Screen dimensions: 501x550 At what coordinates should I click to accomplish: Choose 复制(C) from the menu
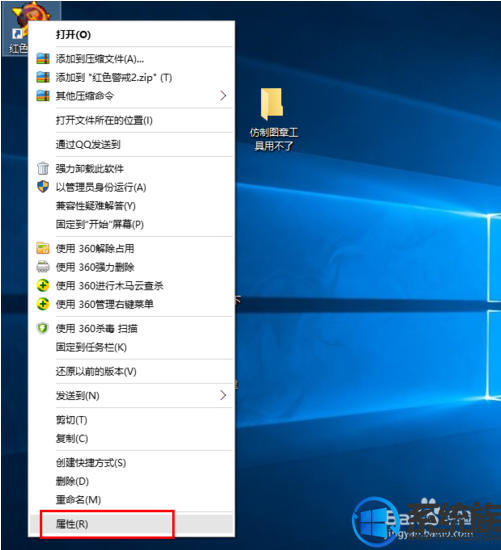coord(131,438)
